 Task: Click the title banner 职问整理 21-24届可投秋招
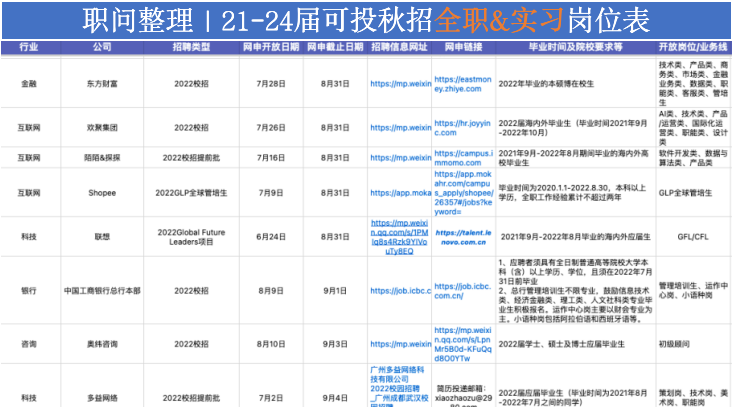pos(366,21)
